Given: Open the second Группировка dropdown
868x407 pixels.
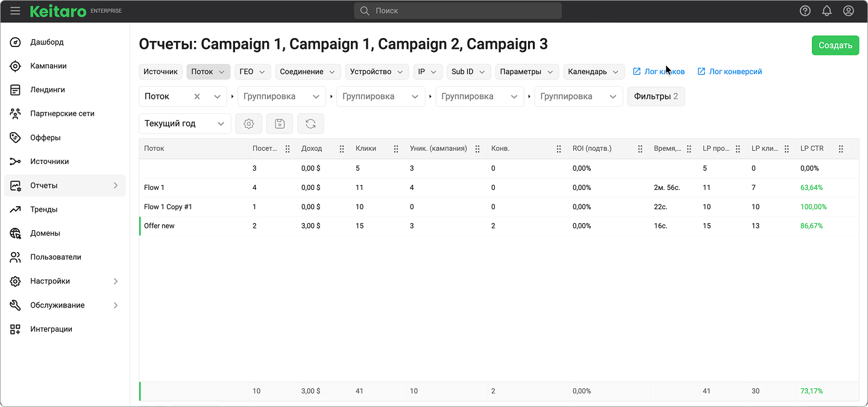Looking at the screenshot, I should pos(380,96).
